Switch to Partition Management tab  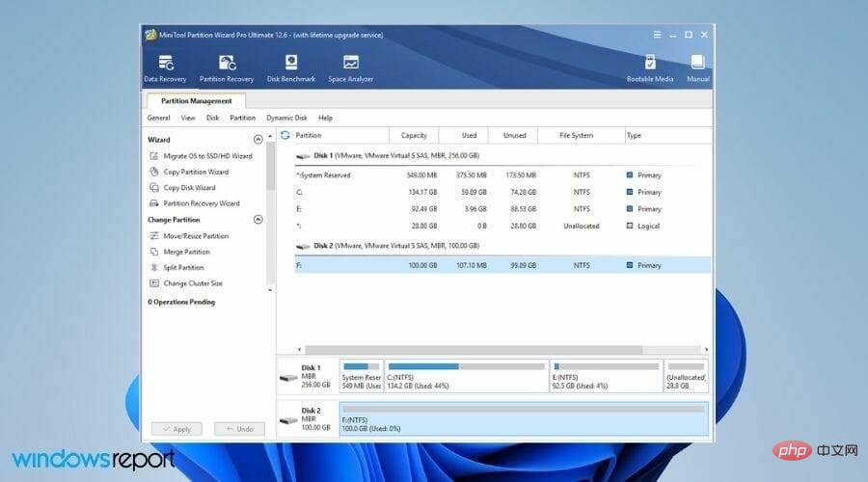pyautogui.click(x=196, y=100)
